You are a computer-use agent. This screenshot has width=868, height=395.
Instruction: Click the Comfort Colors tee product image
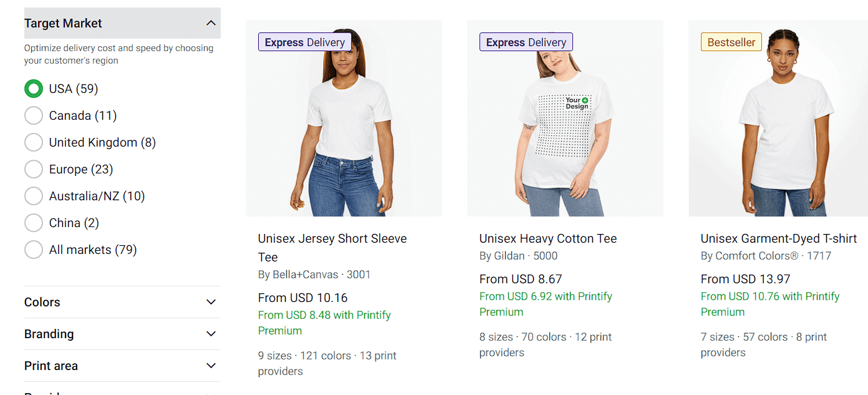tap(778, 125)
